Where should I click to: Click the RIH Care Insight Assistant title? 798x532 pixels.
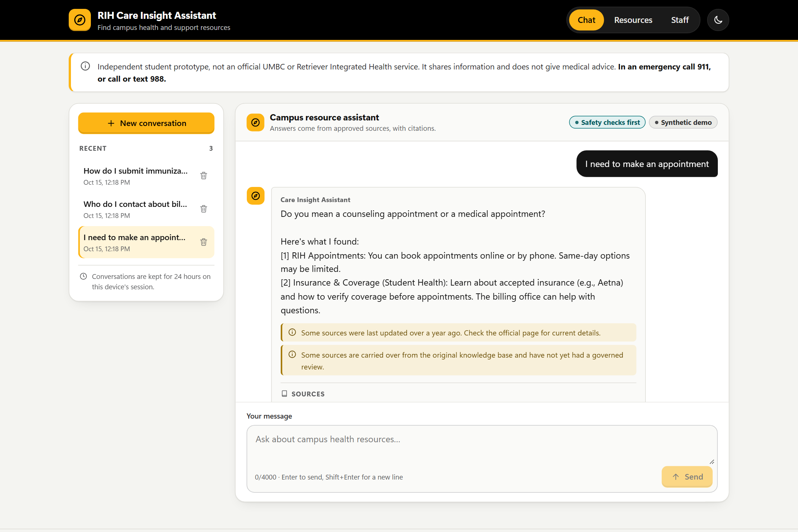157,15
